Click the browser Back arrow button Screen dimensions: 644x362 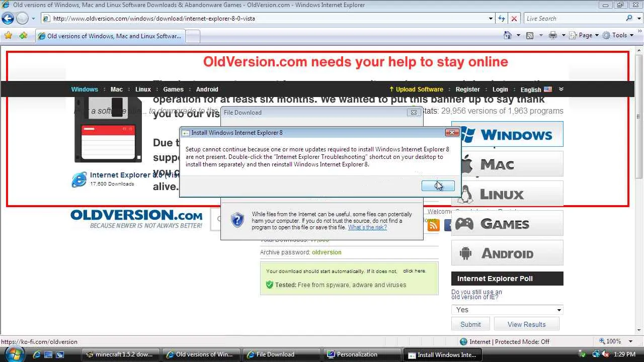click(x=8, y=19)
